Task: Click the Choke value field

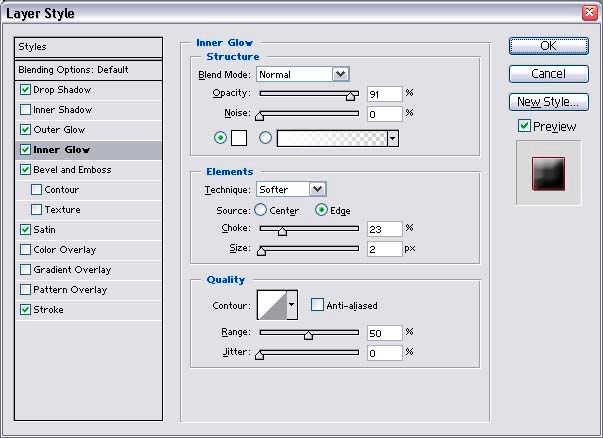Action: point(385,229)
